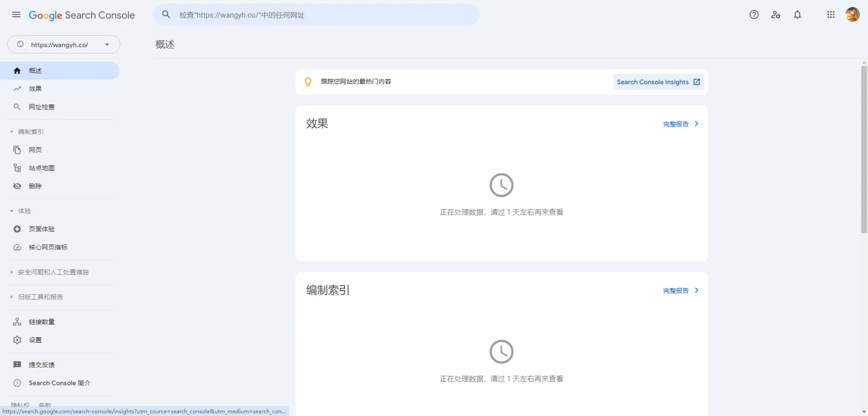Click the help question mark icon
Image resolution: width=868 pixels, height=416 pixels.
pos(754,15)
